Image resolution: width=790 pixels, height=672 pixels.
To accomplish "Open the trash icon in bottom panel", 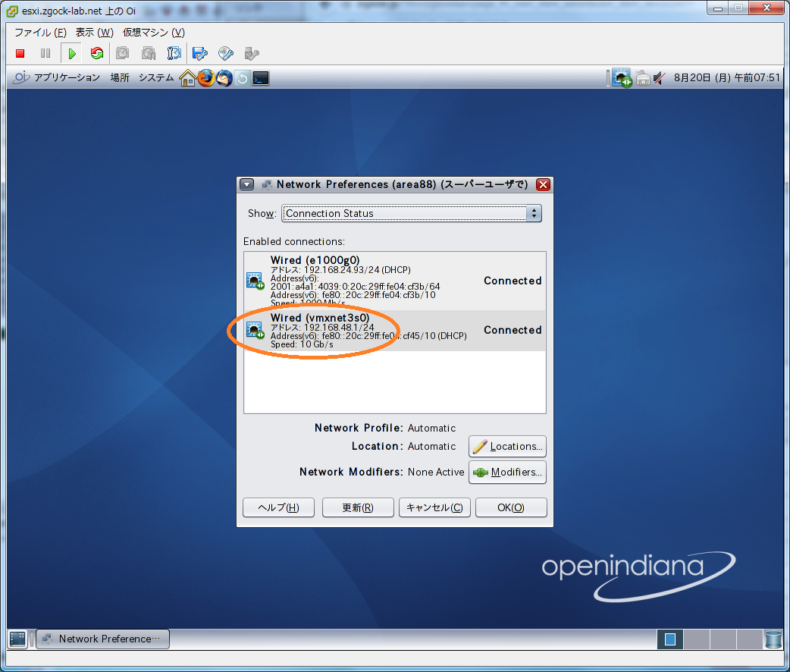I will coord(773,639).
